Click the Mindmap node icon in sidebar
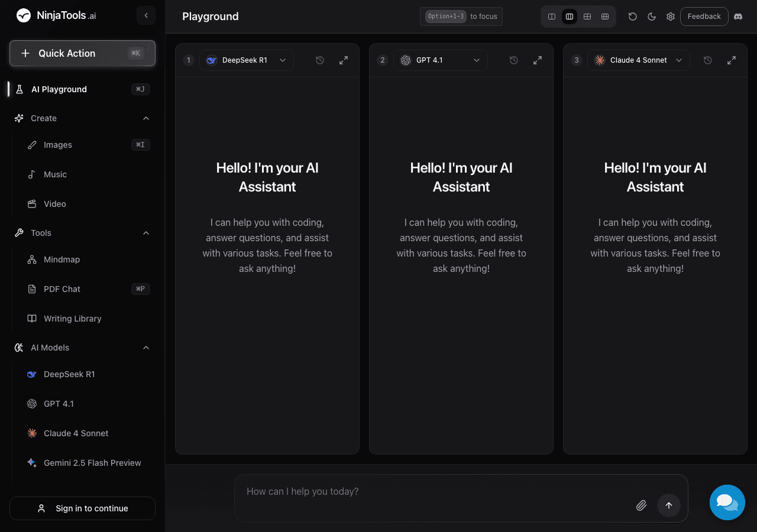This screenshot has height=532, width=757. tap(32, 259)
